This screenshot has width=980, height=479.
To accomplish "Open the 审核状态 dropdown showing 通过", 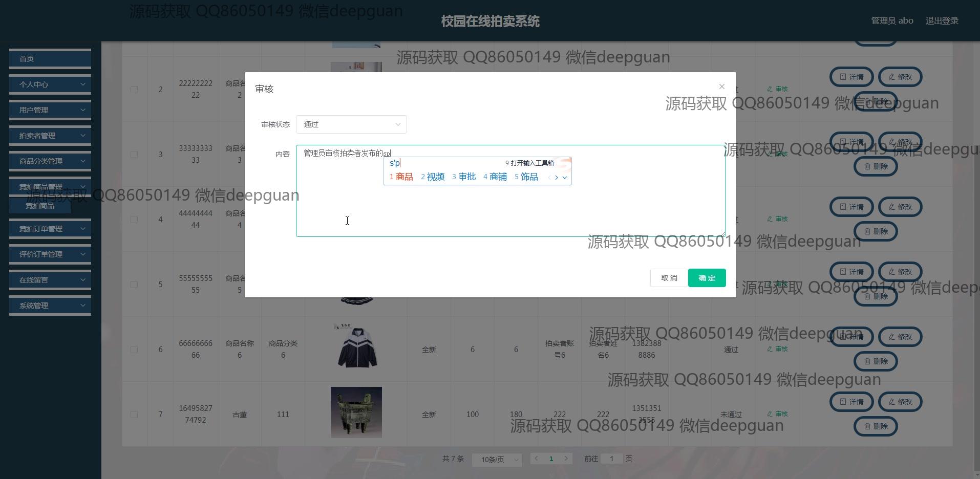I will [x=351, y=124].
